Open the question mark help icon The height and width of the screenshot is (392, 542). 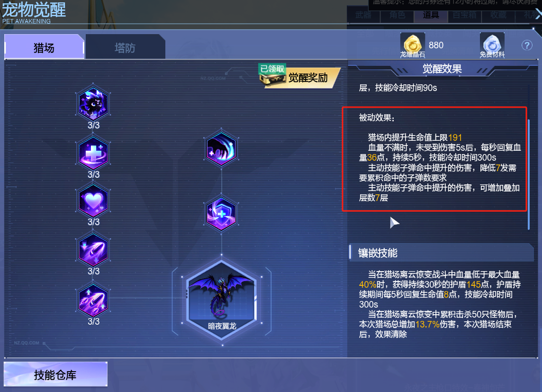[x=527, y=46]
